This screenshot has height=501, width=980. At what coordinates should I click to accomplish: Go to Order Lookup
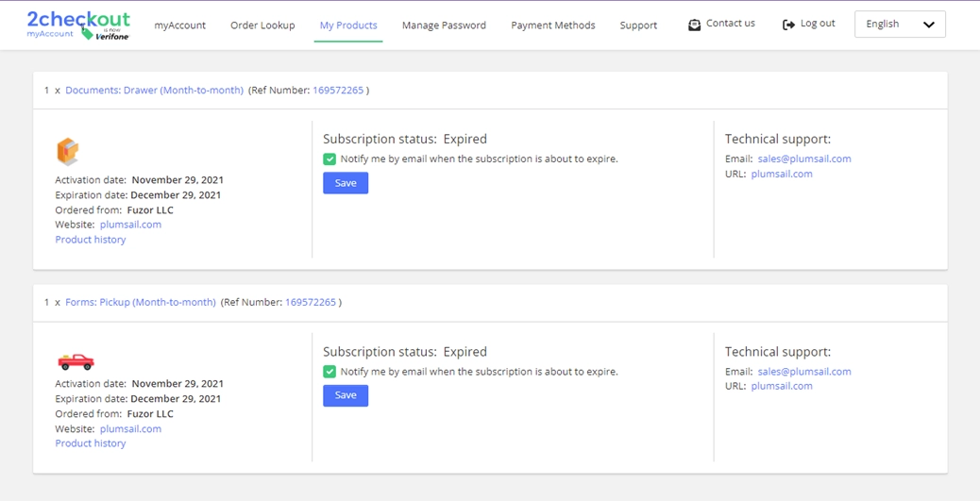pos(262,25)
